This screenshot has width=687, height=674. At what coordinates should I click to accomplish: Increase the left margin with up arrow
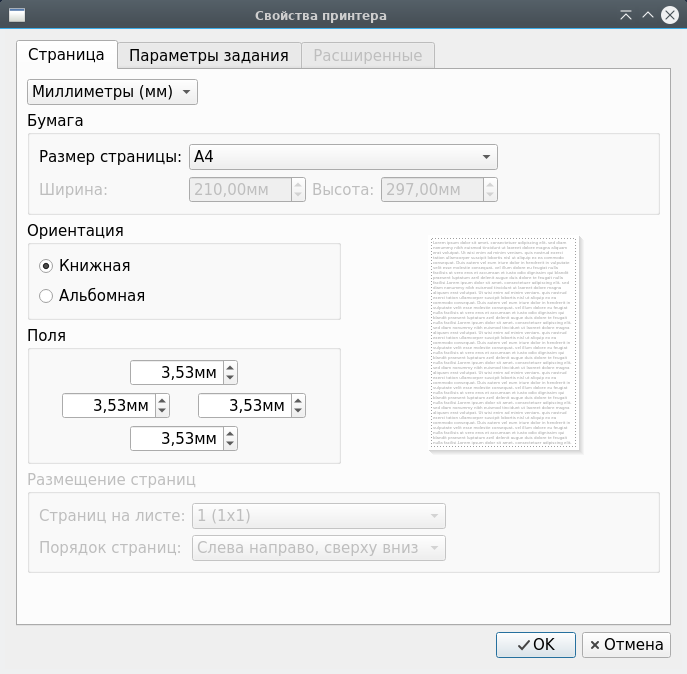[x=162, y=400]
